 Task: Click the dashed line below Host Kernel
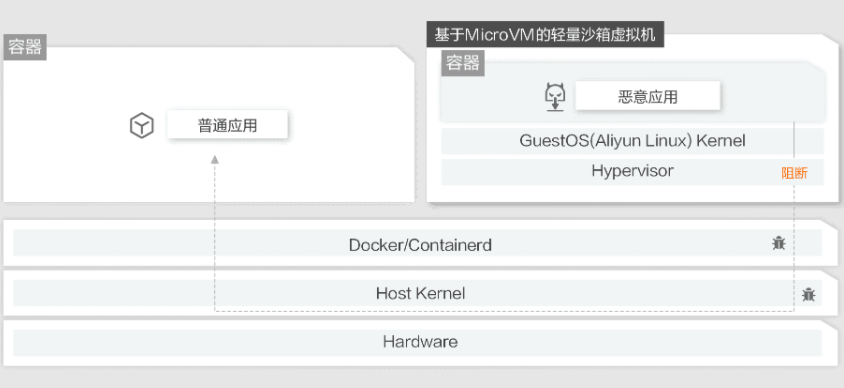(504, 311)
